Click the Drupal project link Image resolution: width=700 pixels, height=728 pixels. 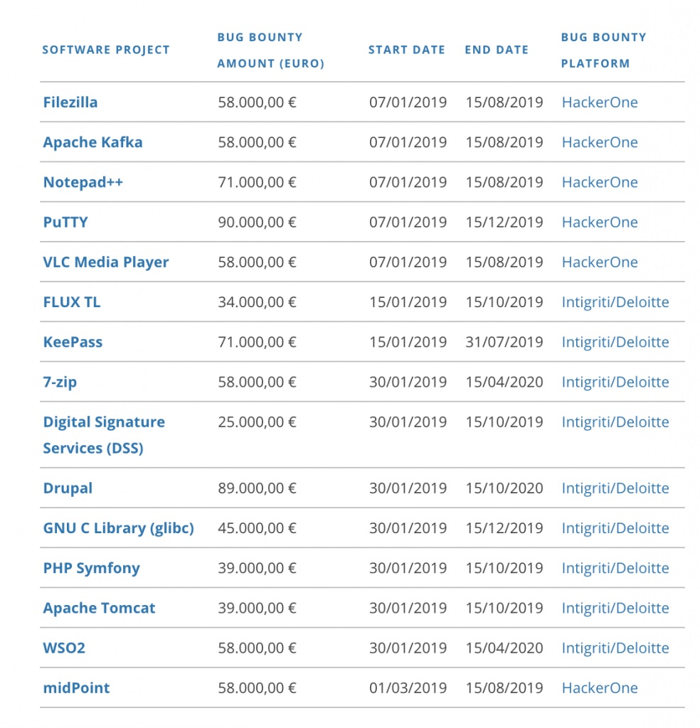click(x=68, y=488)
